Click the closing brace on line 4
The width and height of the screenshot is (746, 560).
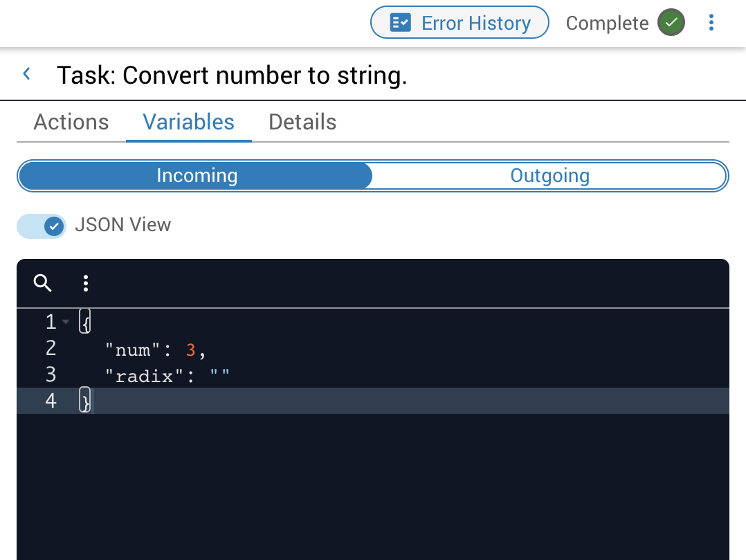tap(85, 401)
